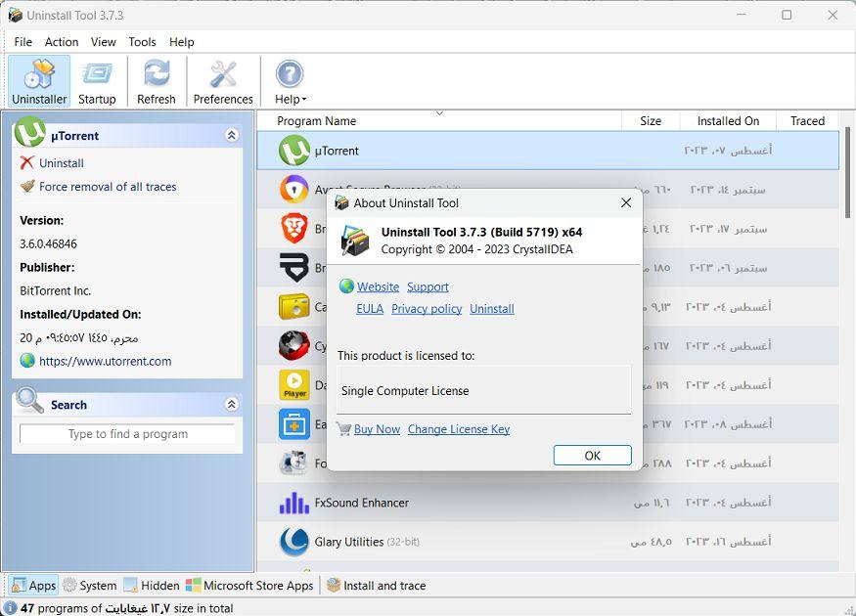
Task: Open the Uninstaller toolbar section
Action: coord(39,81)
